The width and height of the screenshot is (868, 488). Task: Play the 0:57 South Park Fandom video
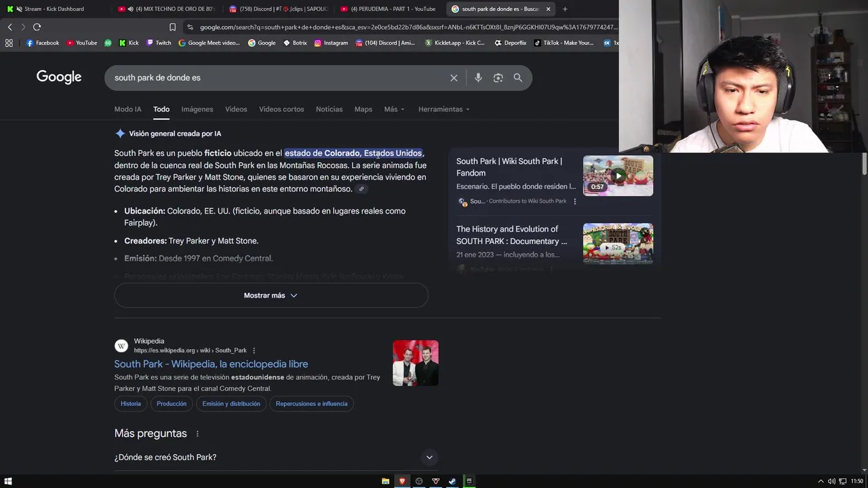[x=618, y=176]
